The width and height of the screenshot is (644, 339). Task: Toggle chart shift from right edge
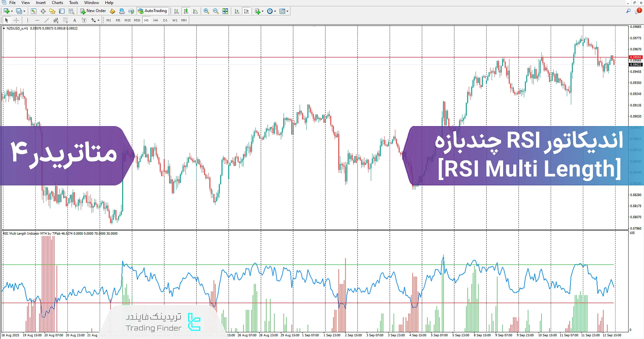[247, 11]
